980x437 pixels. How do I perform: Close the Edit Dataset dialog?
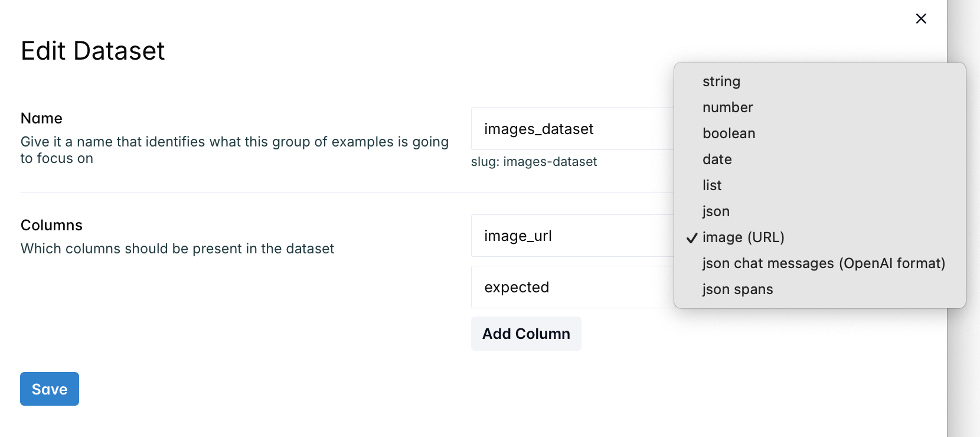pos(921,19)
